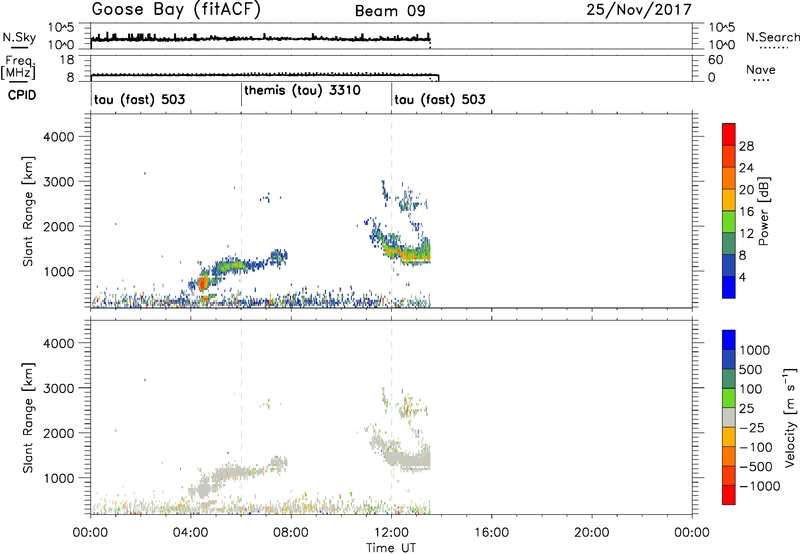800x554 pixels.
Task: Click the '08:00' time axis label
Action: tap(291, 533)
